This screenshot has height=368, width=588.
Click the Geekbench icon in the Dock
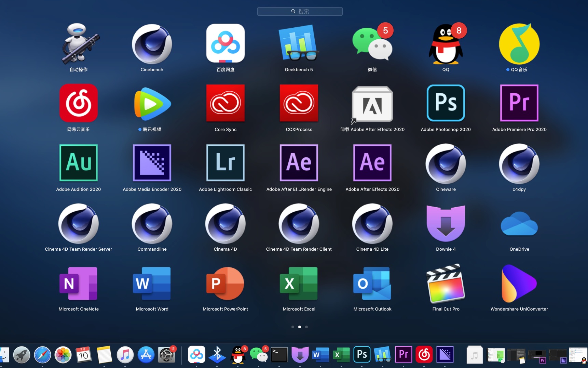coord(383,355)
